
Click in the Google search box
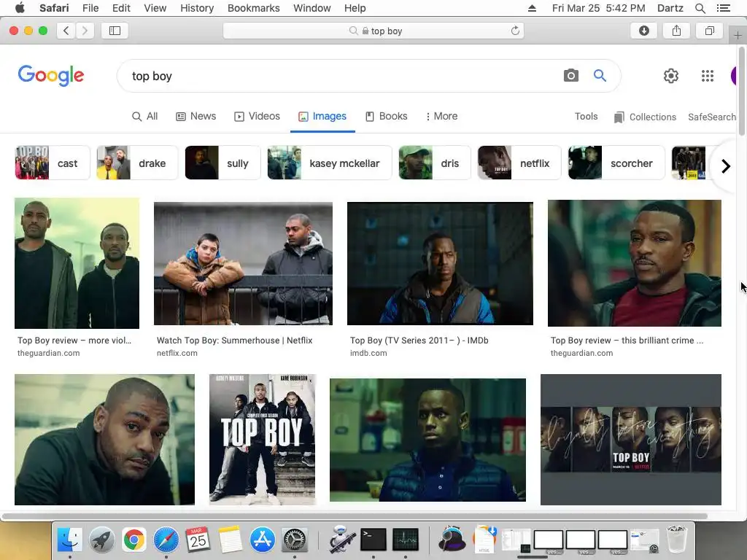(343, 76)
